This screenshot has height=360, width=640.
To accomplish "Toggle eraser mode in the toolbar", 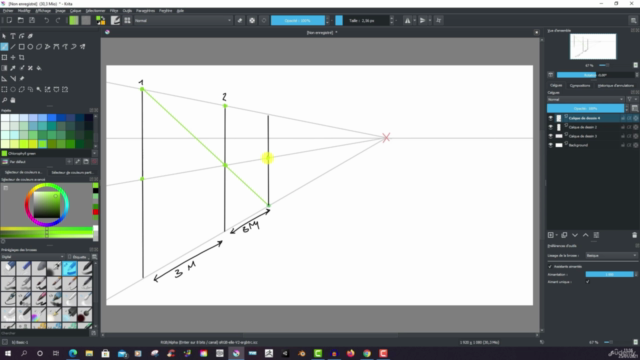I will click(240, 20).
